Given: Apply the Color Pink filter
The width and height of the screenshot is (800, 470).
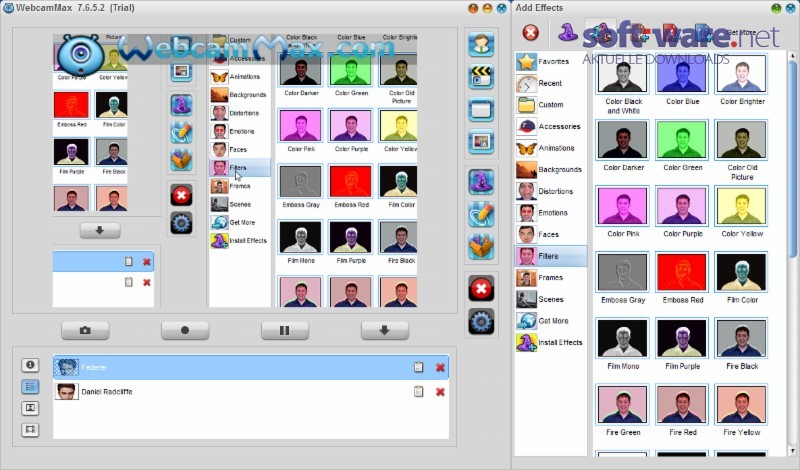Looking at the screenshot, I should [622, 206].
